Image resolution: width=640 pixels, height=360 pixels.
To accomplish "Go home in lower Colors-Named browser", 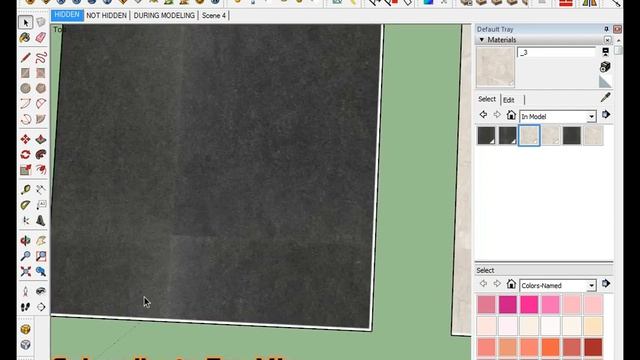I will 511,284.
